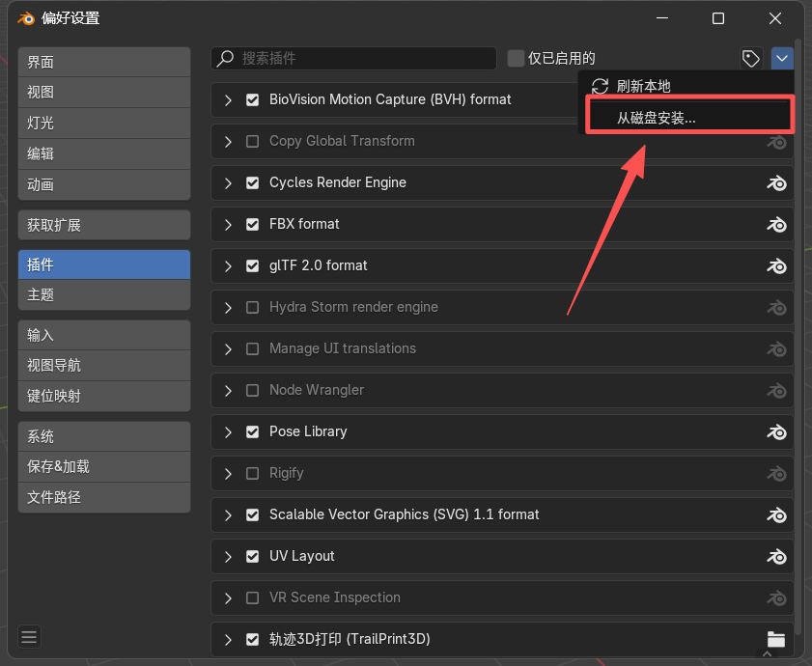Click Blender icon on glTF 2.0 format row
This screenshot has width=812, height=666.
[777, 265]
